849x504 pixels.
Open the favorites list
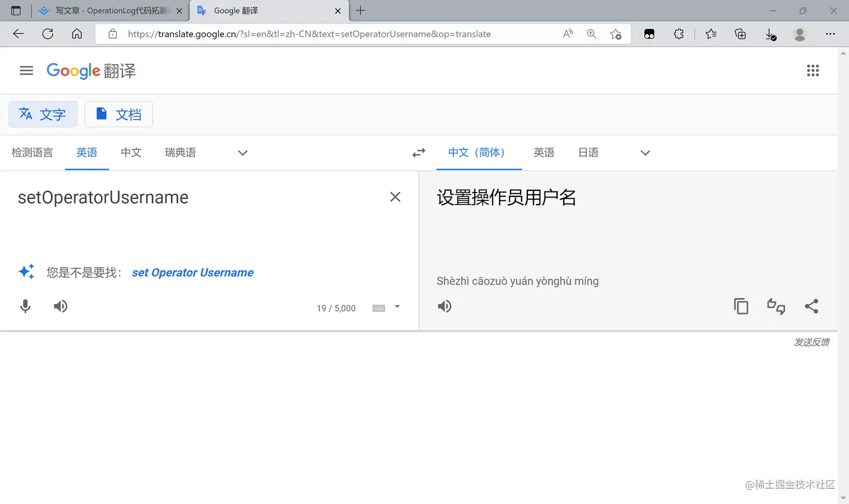pos(711,34)
